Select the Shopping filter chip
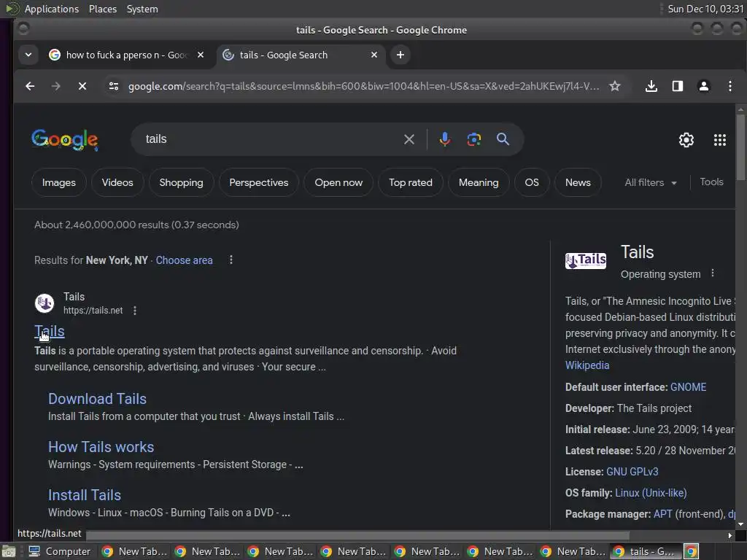 point(181,182)
